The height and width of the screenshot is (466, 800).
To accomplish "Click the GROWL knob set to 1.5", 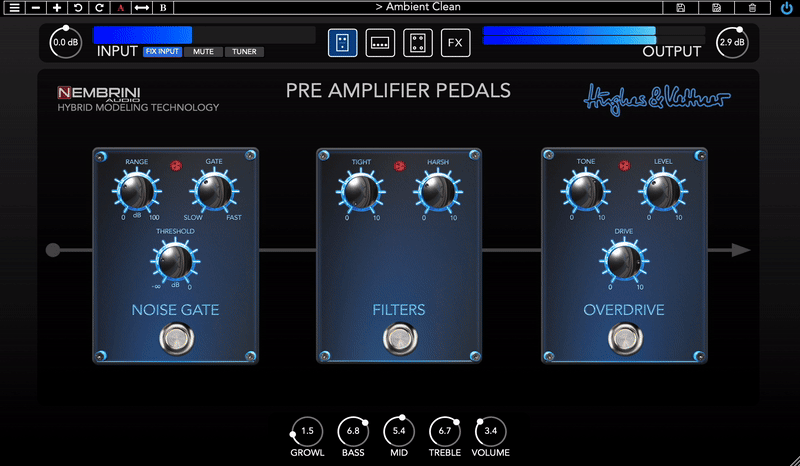I will pos(307,431).
